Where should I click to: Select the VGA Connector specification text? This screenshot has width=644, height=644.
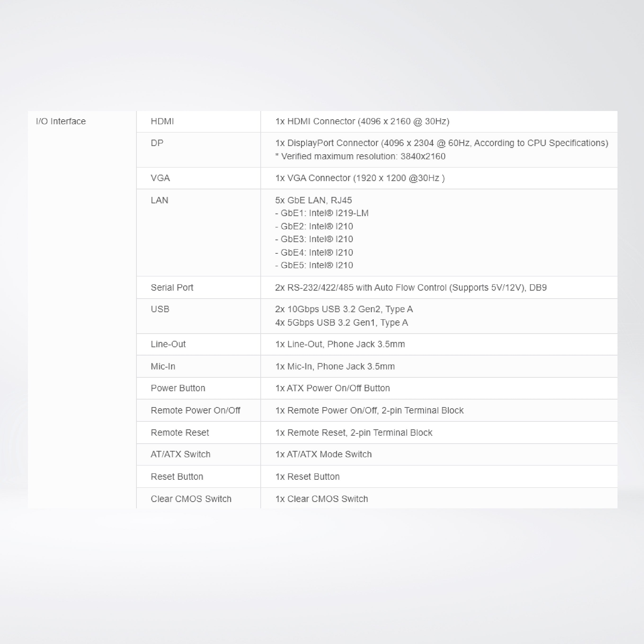[x=360, y=178]
